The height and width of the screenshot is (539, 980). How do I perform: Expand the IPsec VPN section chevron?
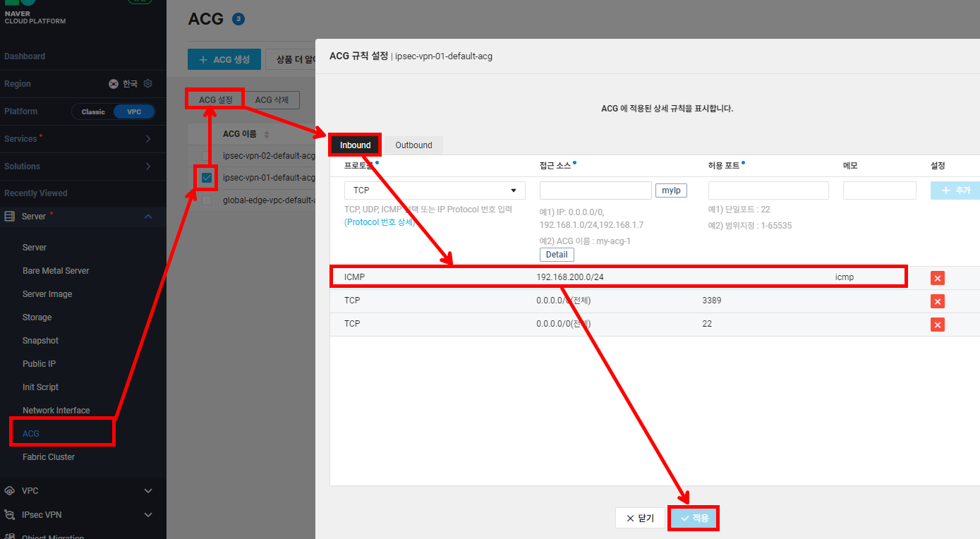click(x=148, y=514)
